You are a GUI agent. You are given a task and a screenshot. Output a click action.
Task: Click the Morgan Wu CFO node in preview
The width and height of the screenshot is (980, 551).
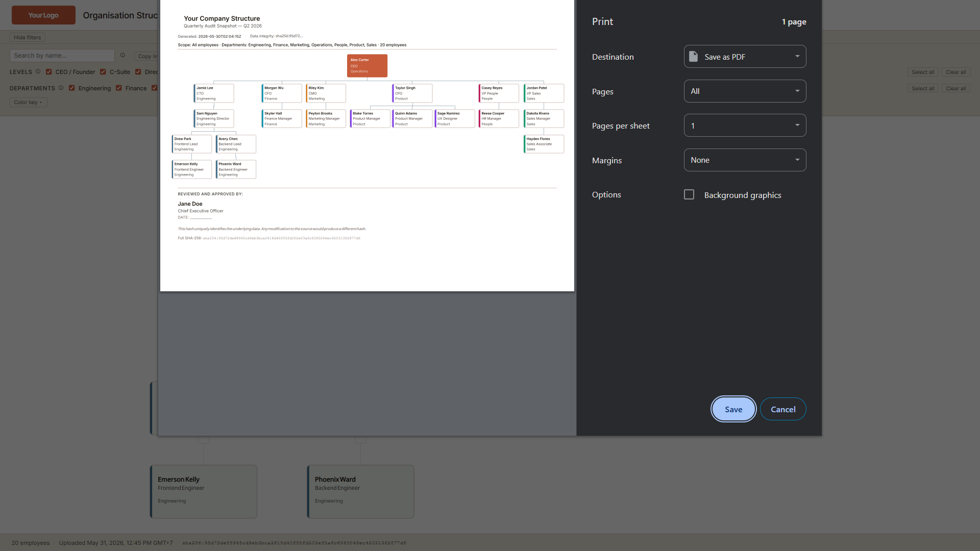click(282, 93)
